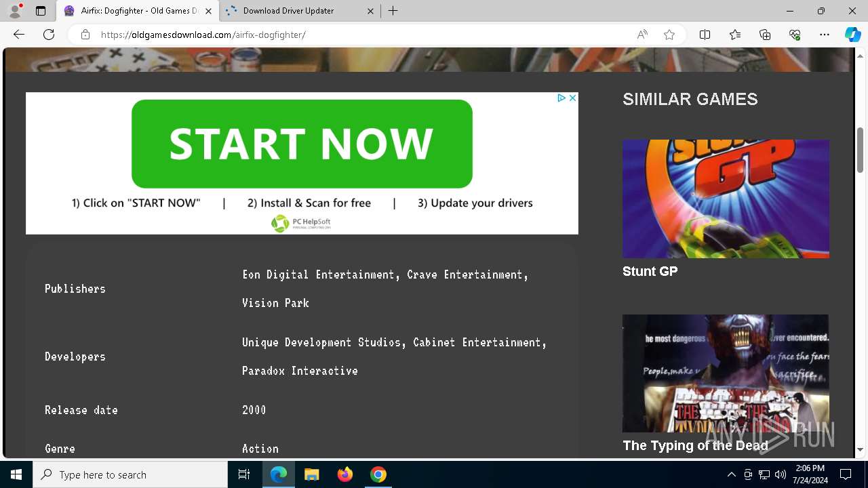Go back with the browser back arrow

pyautogui.click(x=19, y=35)
